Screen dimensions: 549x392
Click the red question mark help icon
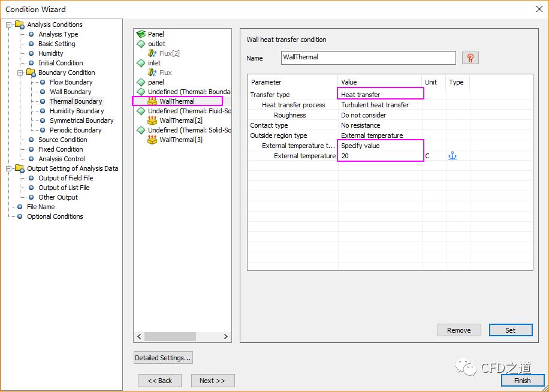pos(470,58)
